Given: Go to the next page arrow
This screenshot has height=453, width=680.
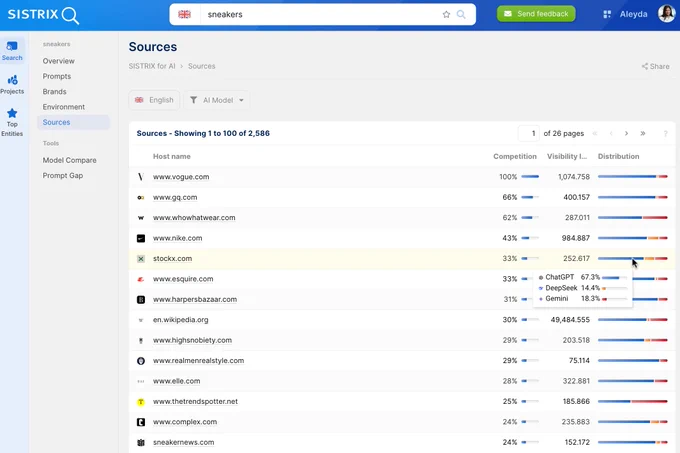Looking at the screenshot, I should tap(626, 134).
